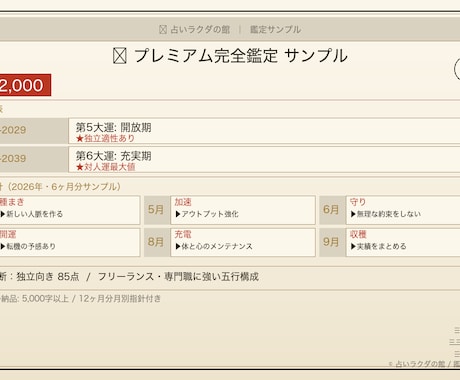Click the プレミアム完全鑑定 サンプル title
460x380 pixels.
point(241,56)
